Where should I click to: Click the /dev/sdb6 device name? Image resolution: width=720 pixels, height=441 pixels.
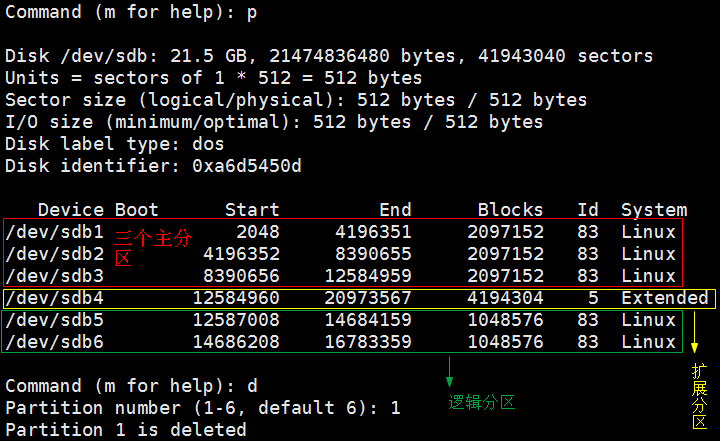pyautogui.click(x=55, y=342)
